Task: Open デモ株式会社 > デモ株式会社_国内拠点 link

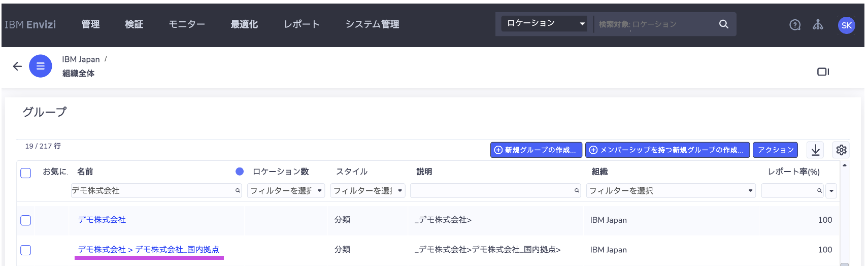Action: coord(149,250)
